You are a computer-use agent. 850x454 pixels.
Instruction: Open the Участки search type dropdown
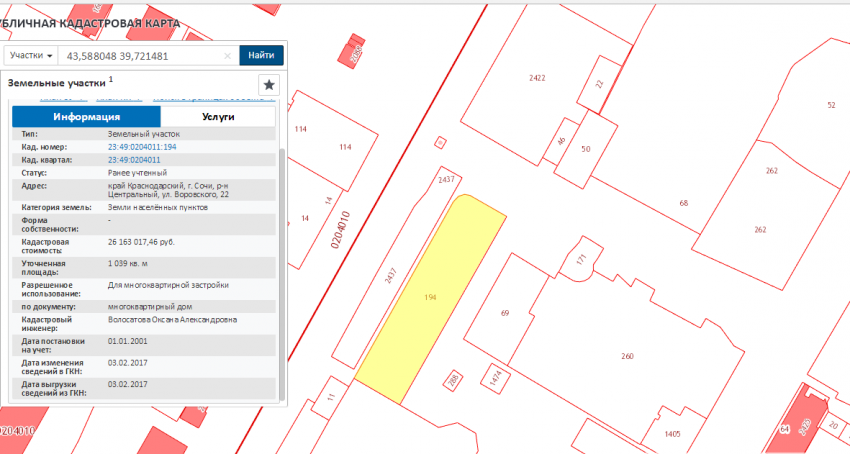click(31, 56)
